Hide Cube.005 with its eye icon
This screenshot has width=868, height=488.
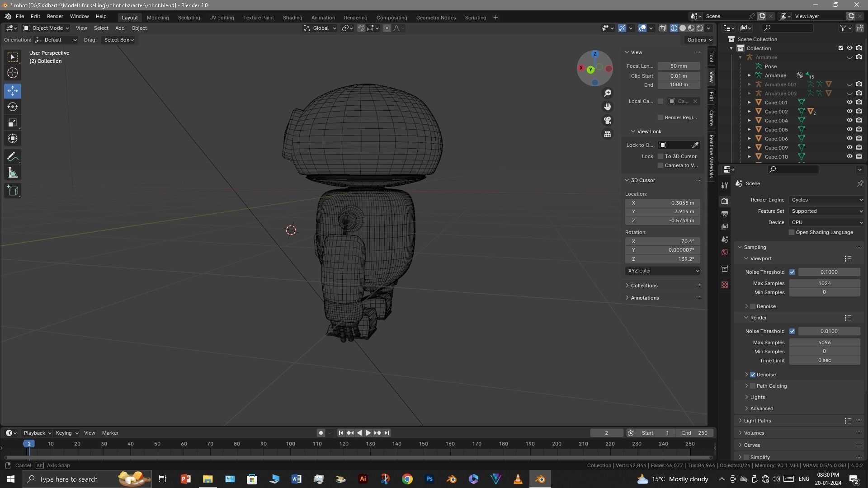point(849,130)
